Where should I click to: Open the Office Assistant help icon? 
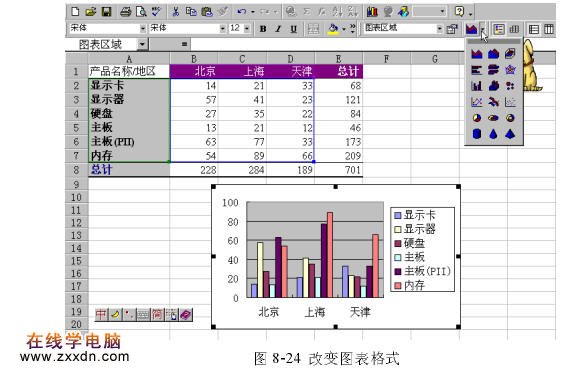click(x=460, y=12)
